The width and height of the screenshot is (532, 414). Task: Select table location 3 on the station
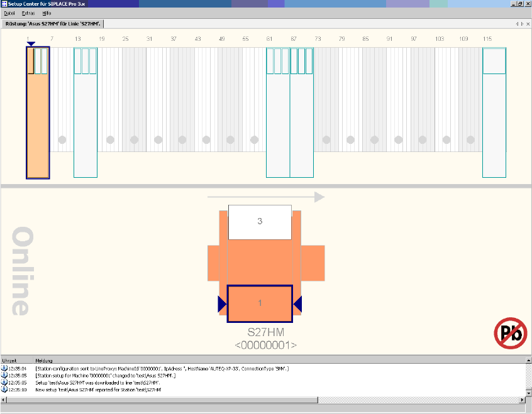[x=260, y=222]
